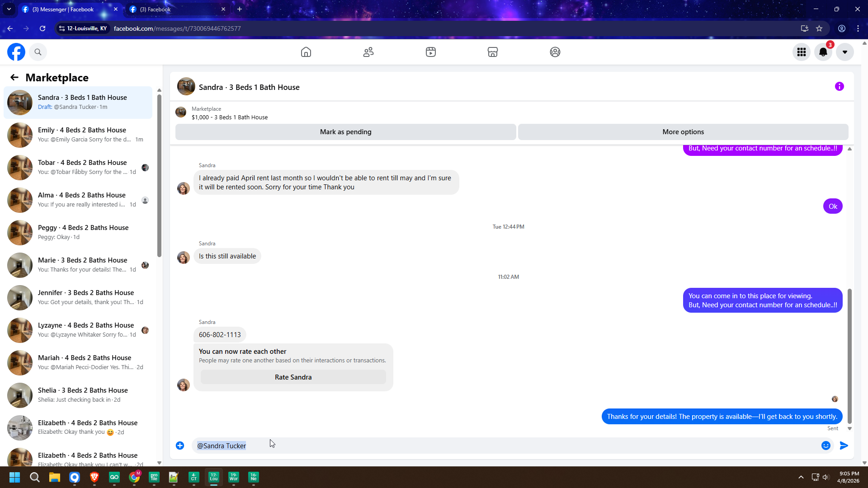Open the Marketplace storefront icon
The image size is (868, 488).
[x=493, y=52]
